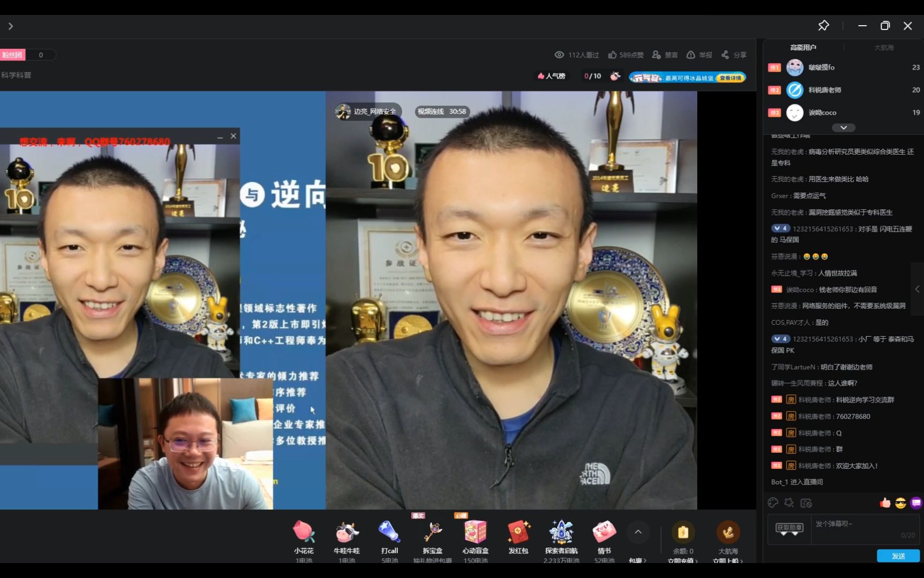Report the stream with 举报
The height and width of the screenshot is (578, 924).
699,55
